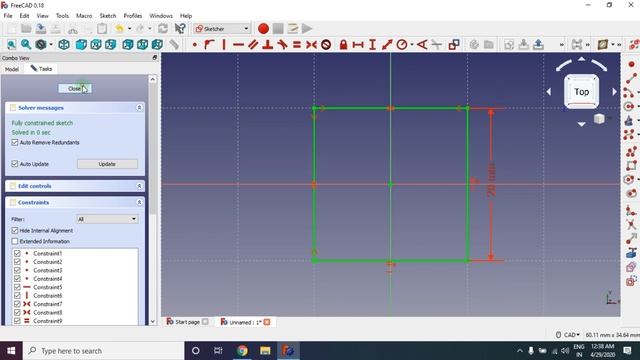This screenshot has height=360, width=640.
Task: Apply the vertical constraint tool
Action: tap(224, 44)
